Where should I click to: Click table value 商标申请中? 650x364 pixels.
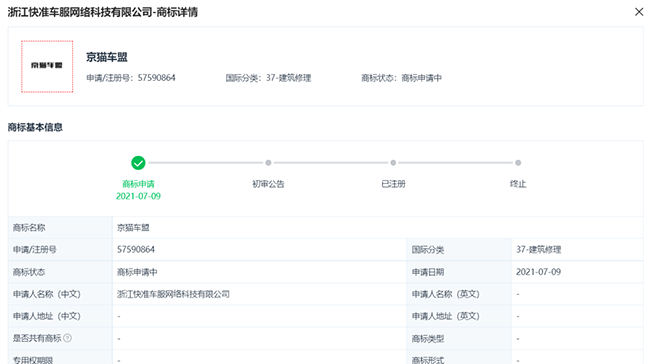(x=137, y=272)
